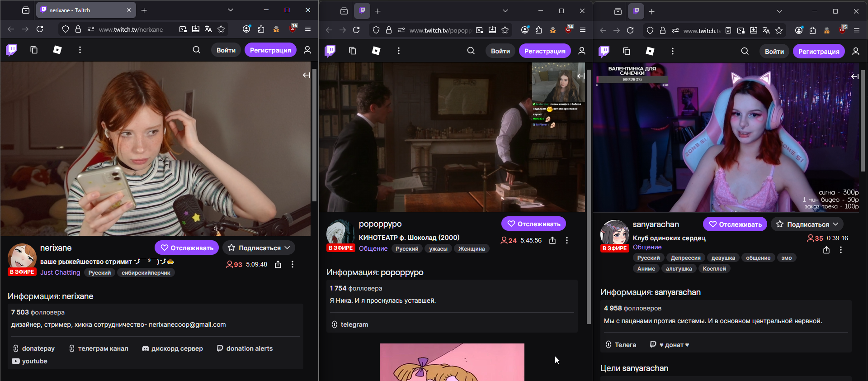Open the Just Chatting category link
This screenshot has height=381, width=868.
point(60,272)
